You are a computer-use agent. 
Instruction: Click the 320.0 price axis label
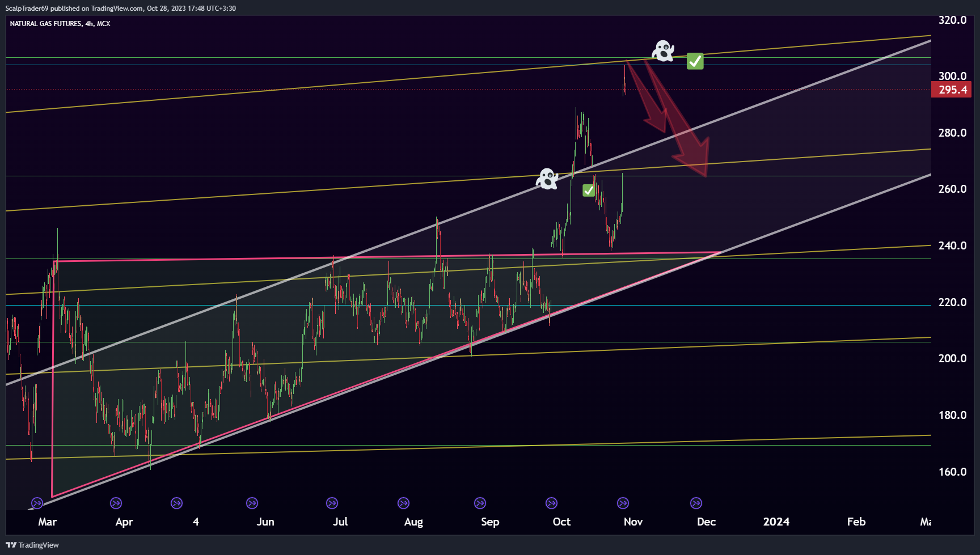click(952, 20)
